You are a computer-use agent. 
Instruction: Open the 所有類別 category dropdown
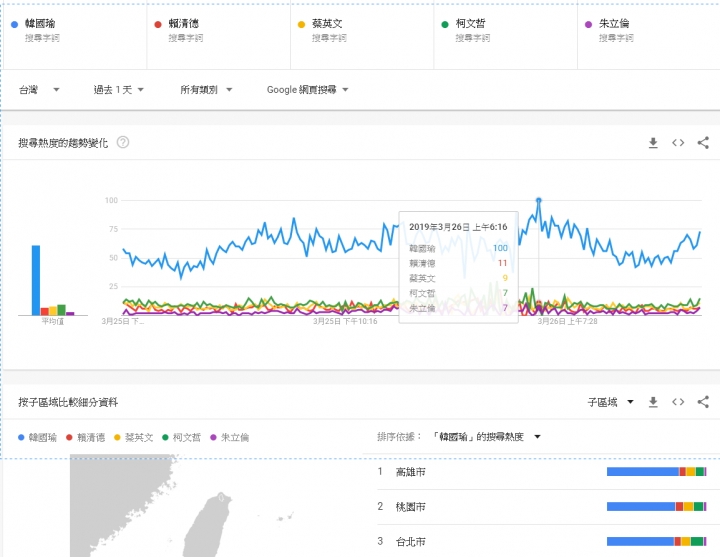206,90
